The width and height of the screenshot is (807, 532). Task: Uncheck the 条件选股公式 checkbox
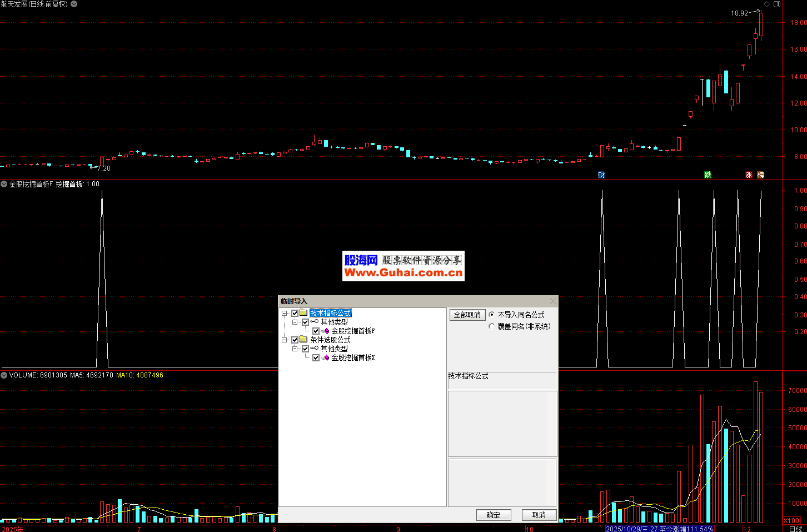(x=295, y=340)
